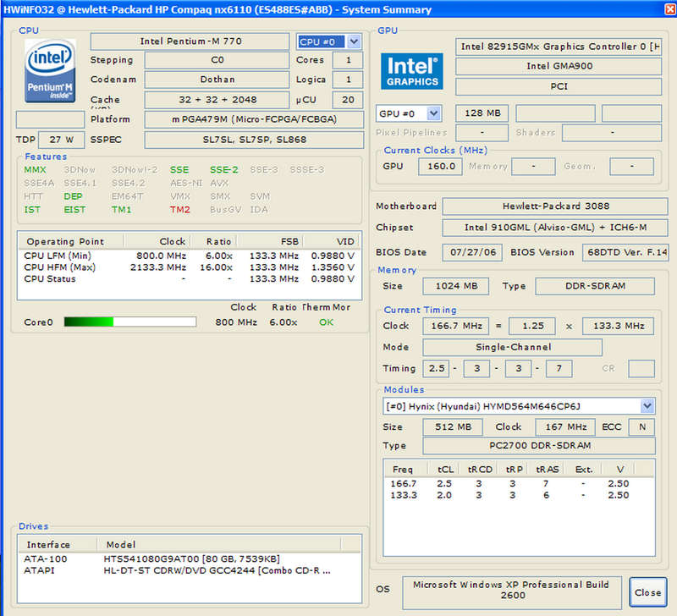
Task: Click the Intel Pentium-M 770 name field
Action: 190,41
